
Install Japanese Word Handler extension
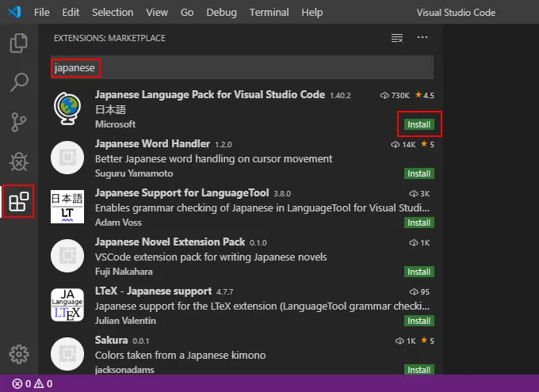pyautogui.click(x=419, y=173)
